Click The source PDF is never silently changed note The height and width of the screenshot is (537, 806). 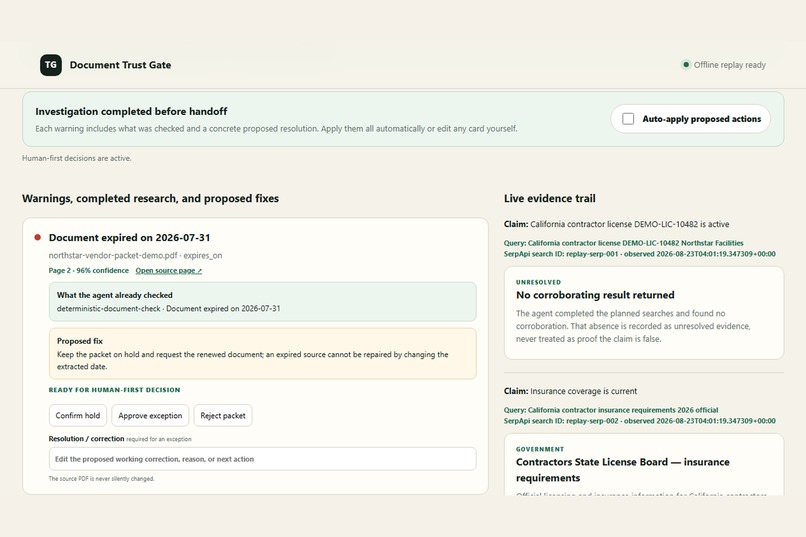click(101, 479)
